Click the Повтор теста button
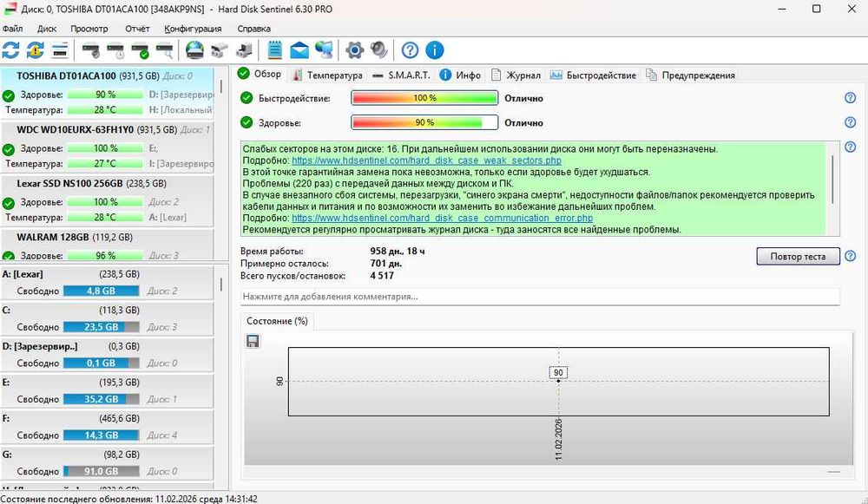The height and width of the screenshot is (504, 868). tap(798, 256)
